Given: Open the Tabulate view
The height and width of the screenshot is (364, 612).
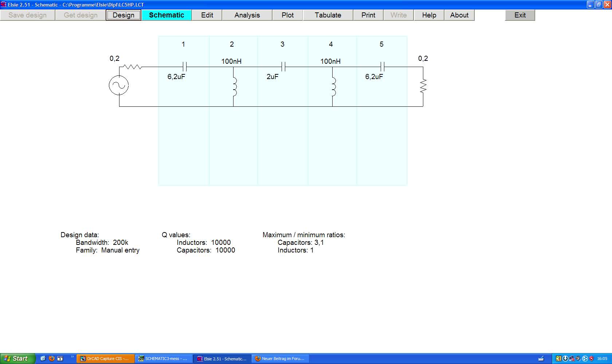Looking at the screenshot, I should (328, 15).
